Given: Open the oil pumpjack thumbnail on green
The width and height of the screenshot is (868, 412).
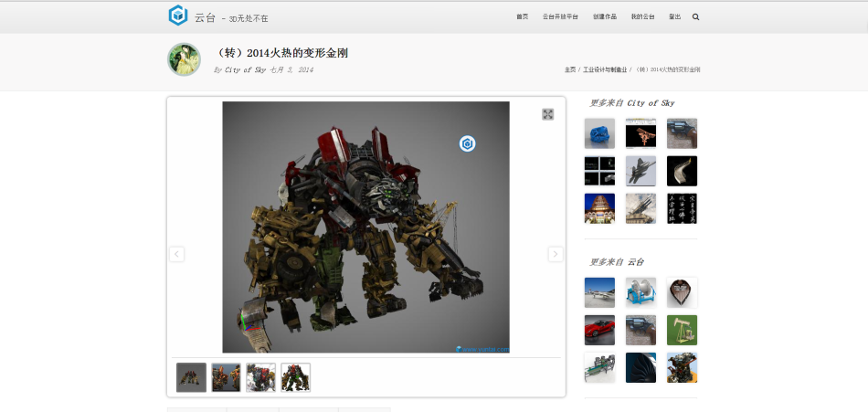Looking at the screenshot, I should [682, 330].
